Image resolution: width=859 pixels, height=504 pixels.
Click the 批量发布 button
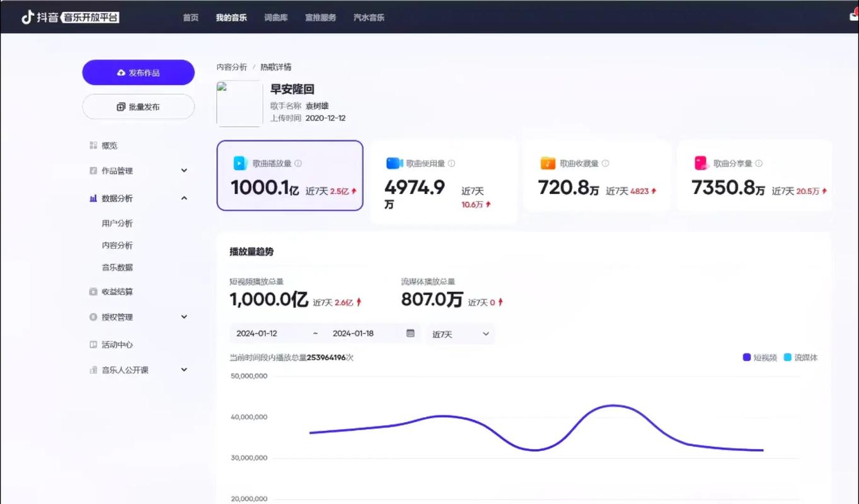(138, 106)
